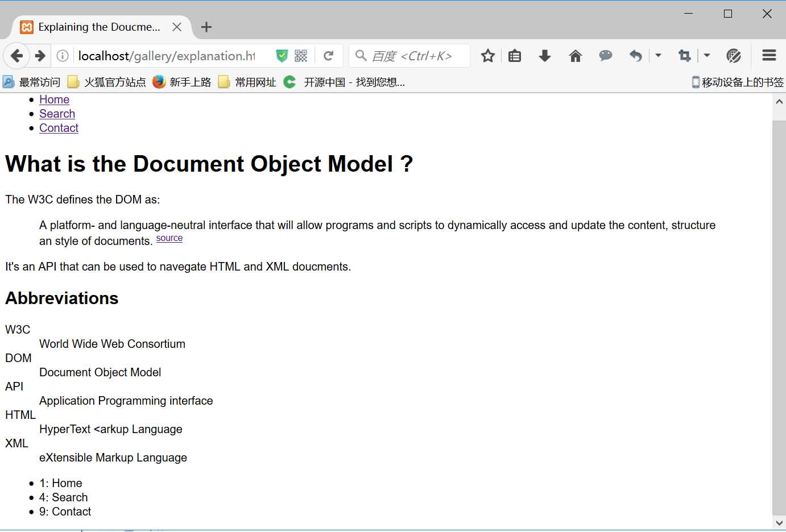Image resolution: width=786 pixels, height=532 pixels.
Task: Go forward with the forward arrow
Action: tap(40, 56)
